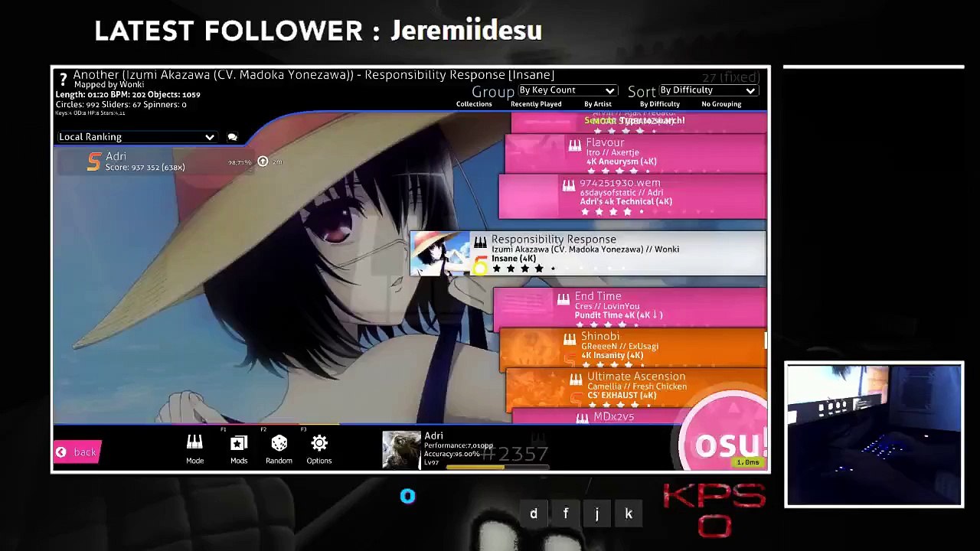Image resolution: width=980 pixels, height=551 pixels.
Task: Click the Type to search text
Action: coord(651,121)
